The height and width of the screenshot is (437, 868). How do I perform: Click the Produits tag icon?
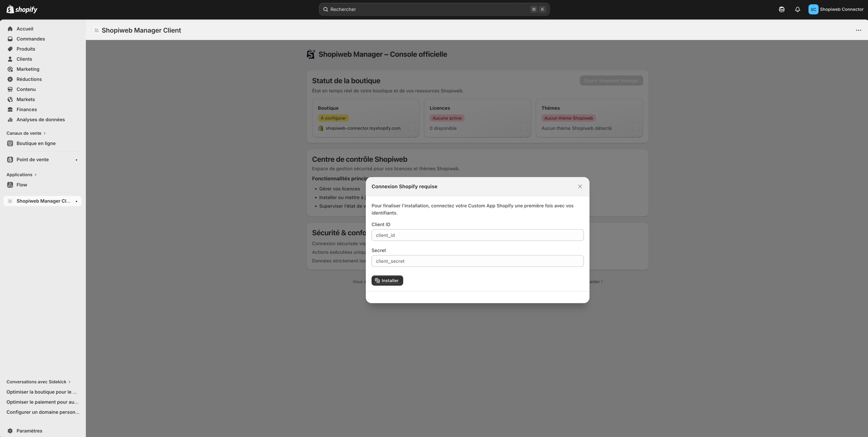pyautogui.click(x=10, y=49)
